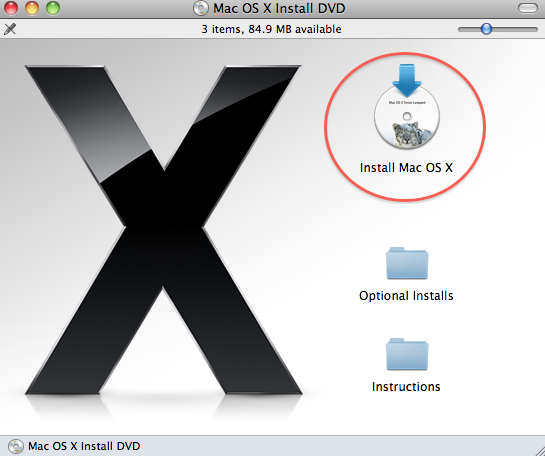The image size is (545, 456).
Task: Minimize the window with the yellow button
Action: click(x=32, y=8)
